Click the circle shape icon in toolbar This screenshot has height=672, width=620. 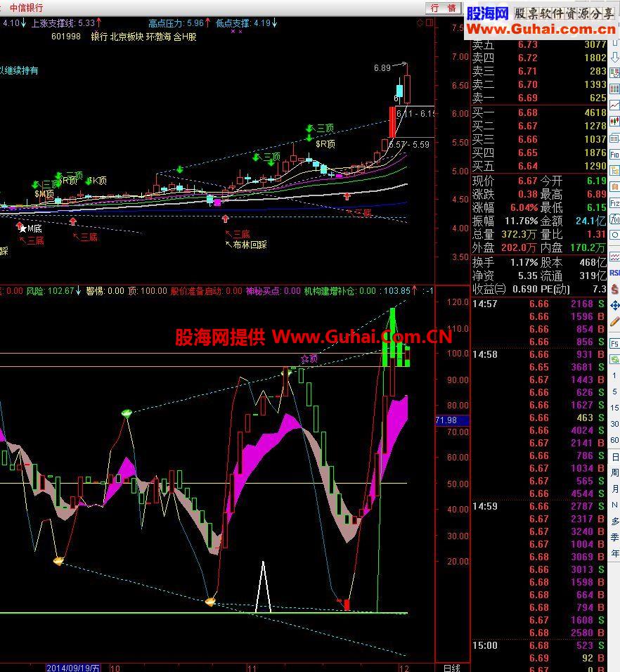(615, 235)
